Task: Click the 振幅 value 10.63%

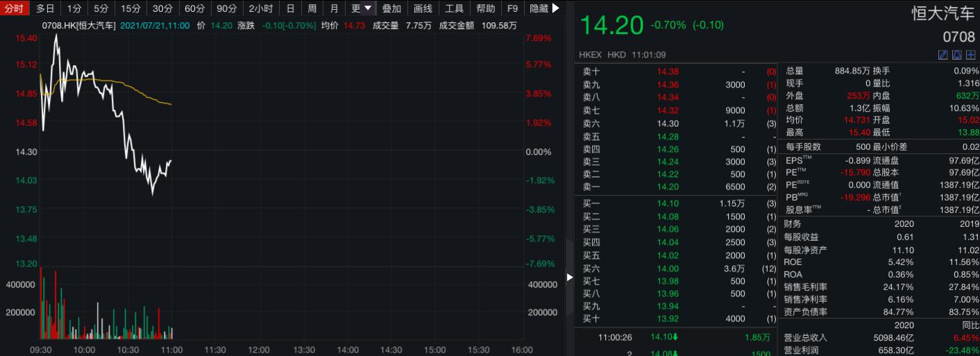Action: [963, 108]
